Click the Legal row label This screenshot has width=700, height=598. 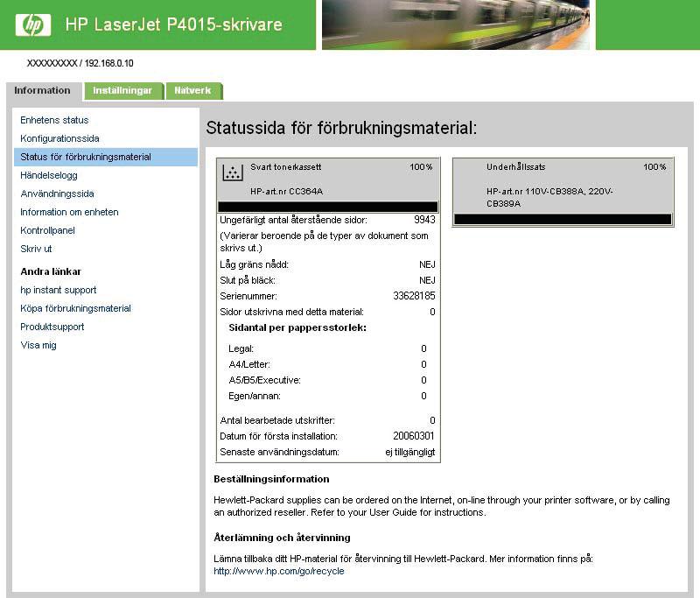point(241,348)
